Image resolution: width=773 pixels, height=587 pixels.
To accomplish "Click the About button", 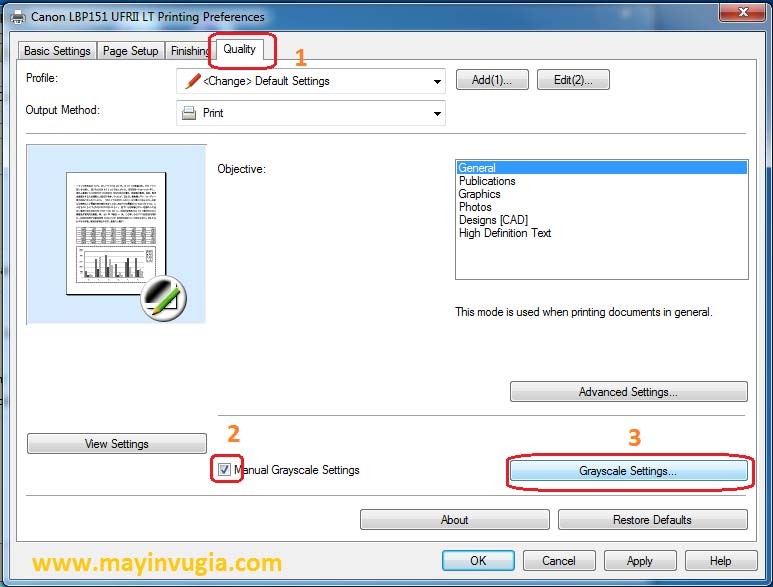I will click(455, 519).
